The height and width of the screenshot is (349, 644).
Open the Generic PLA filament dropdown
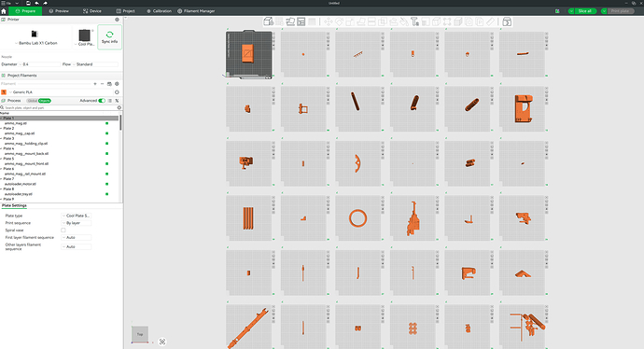point(61,92)
